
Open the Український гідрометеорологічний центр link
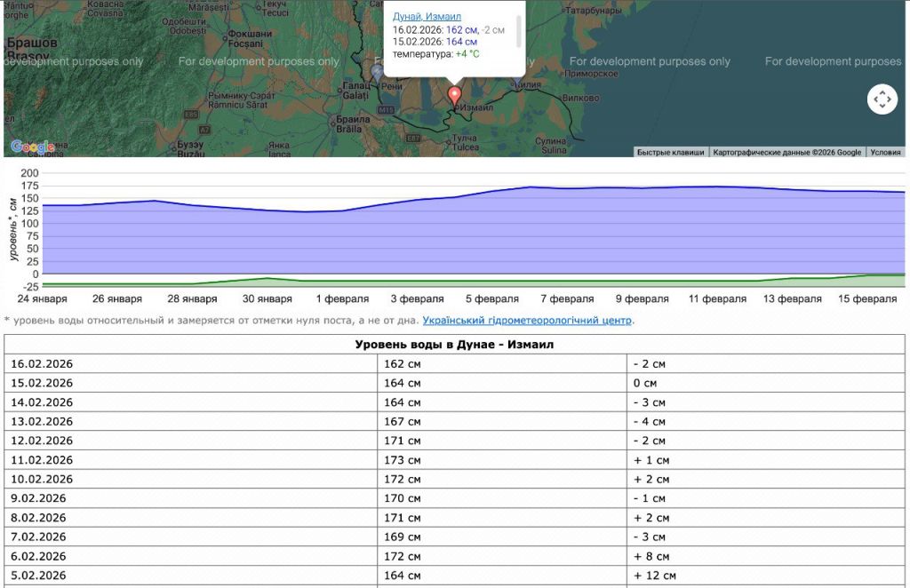[527, 320]
